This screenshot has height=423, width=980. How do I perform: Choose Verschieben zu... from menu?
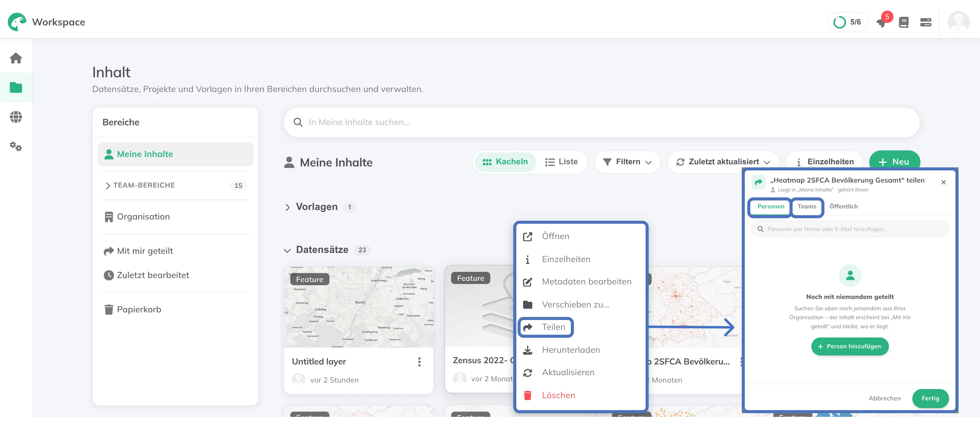[x=581, y=305]
